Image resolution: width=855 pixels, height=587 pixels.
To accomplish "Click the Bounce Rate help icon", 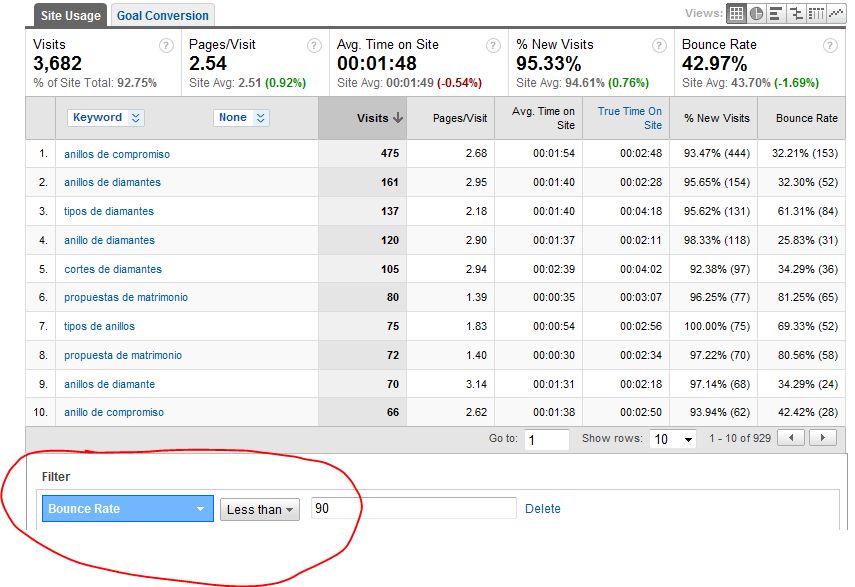I will [830, 45].
